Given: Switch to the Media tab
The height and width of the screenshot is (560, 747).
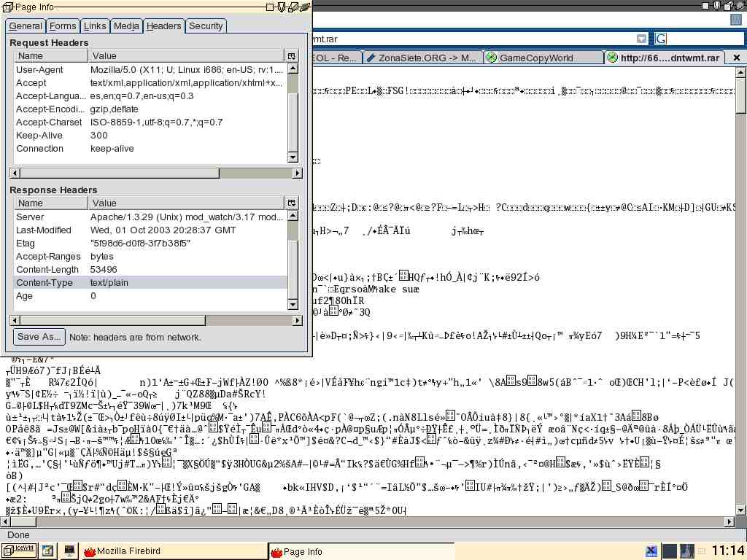Looking at the screenshot, I should pos(126,26).
